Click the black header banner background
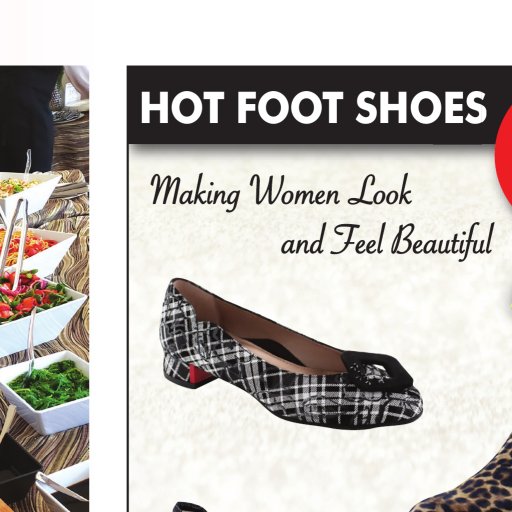Image resolution: width=512 pixels, height=512 pixels. tap(319, 105)
